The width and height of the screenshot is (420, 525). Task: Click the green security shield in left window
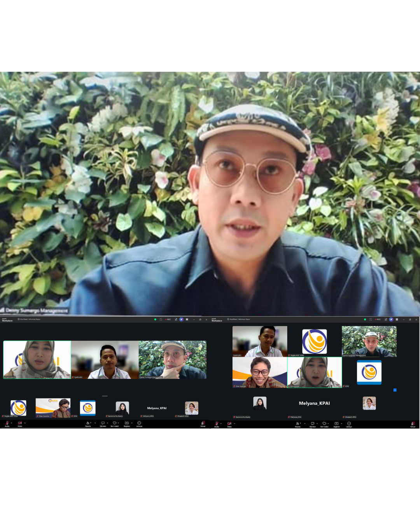[155, 319]
